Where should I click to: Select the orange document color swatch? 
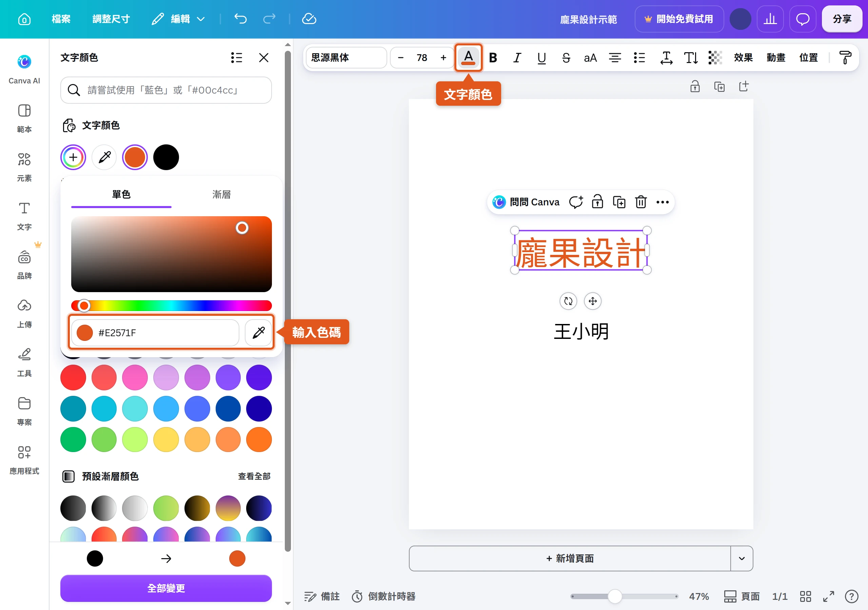[135, 157]
